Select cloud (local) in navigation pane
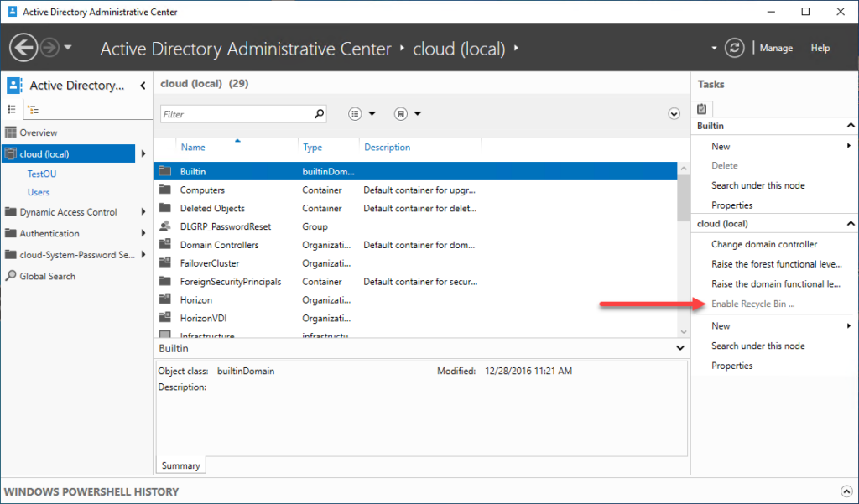The height and width of the screenshot is (504, 859). tap(69, 154)
